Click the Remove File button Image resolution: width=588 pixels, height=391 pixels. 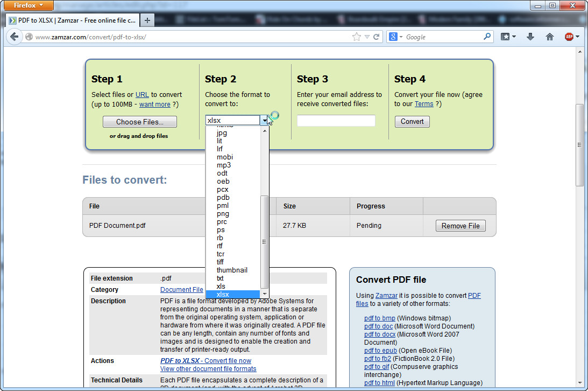(461, 226)
